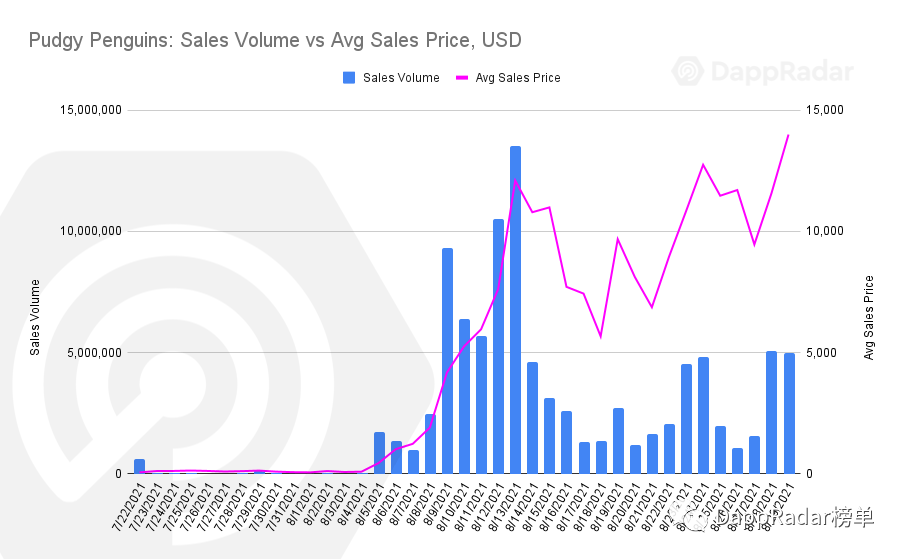Viewport: 904px width, 559px height.
Task: Click the first bar for 7/22/2021
Action: (139, 467)
